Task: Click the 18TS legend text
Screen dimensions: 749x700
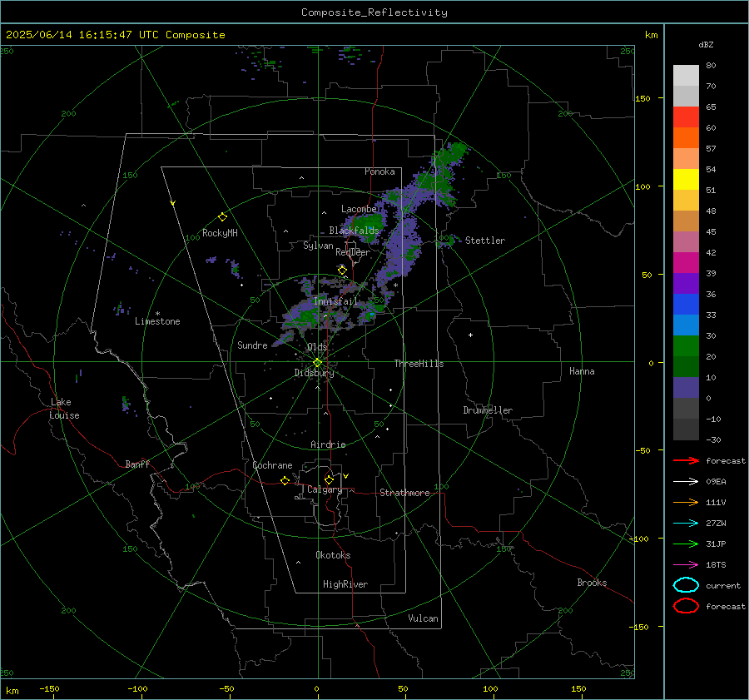Action: [716, 565]
